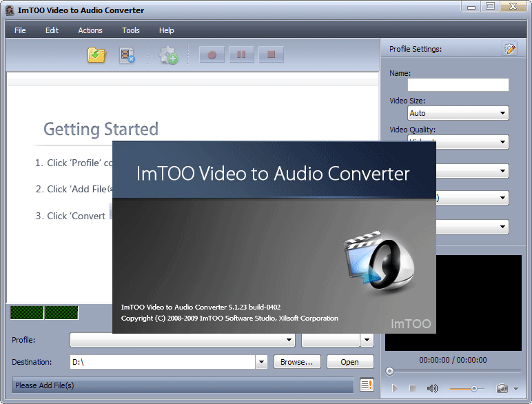Open the Help menu
This screenshot has height=404, width=532.
point(167,30)
